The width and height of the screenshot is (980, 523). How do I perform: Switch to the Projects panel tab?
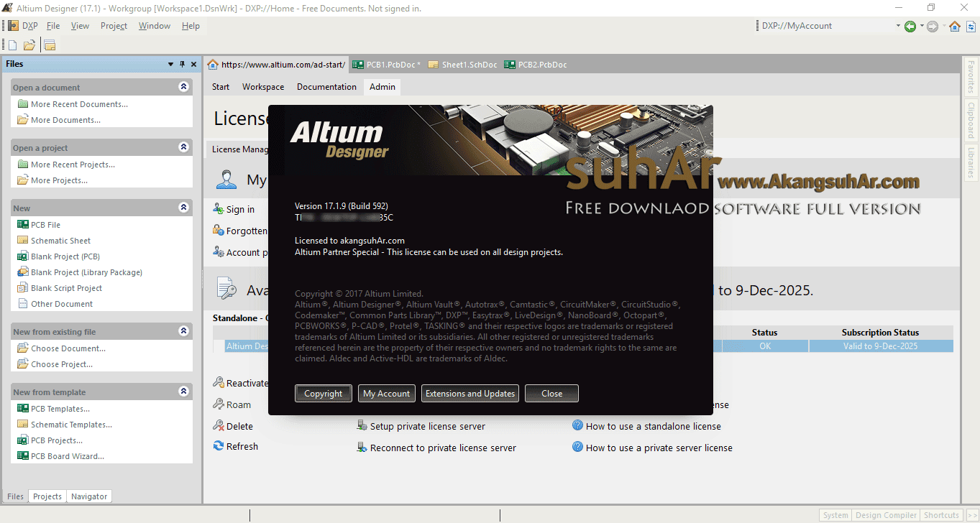(47, 496)
